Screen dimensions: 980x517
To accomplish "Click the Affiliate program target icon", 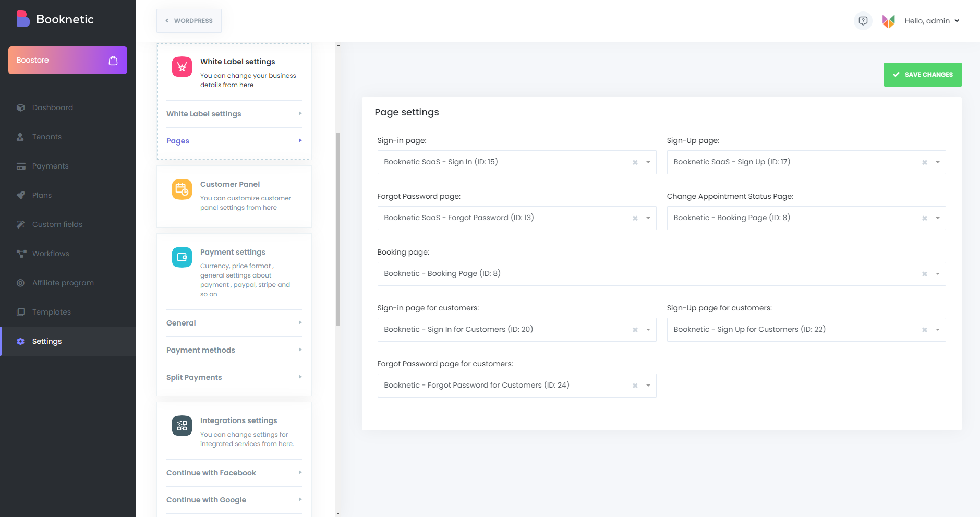I will coord(20,283).
